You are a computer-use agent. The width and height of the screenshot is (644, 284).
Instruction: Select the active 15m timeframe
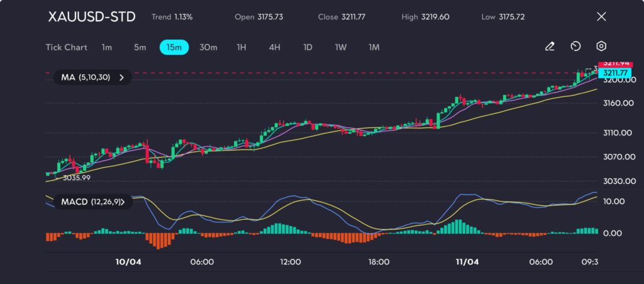coord(174,47)
